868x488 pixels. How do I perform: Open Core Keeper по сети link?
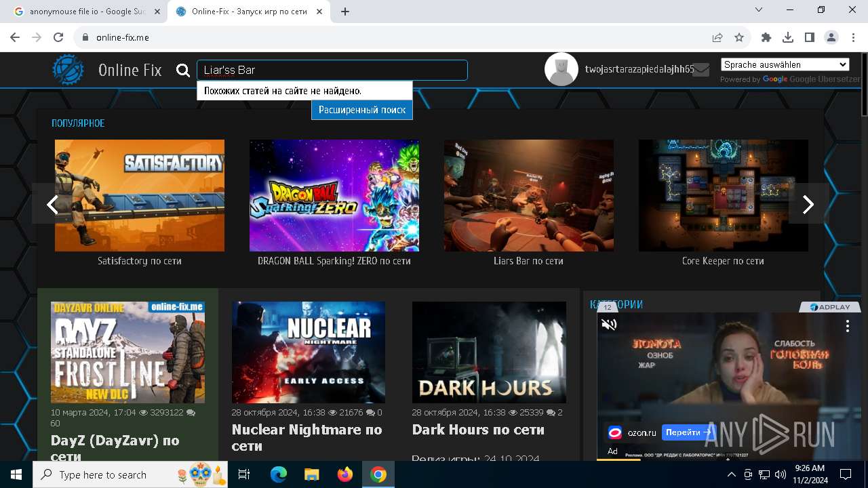723,261
